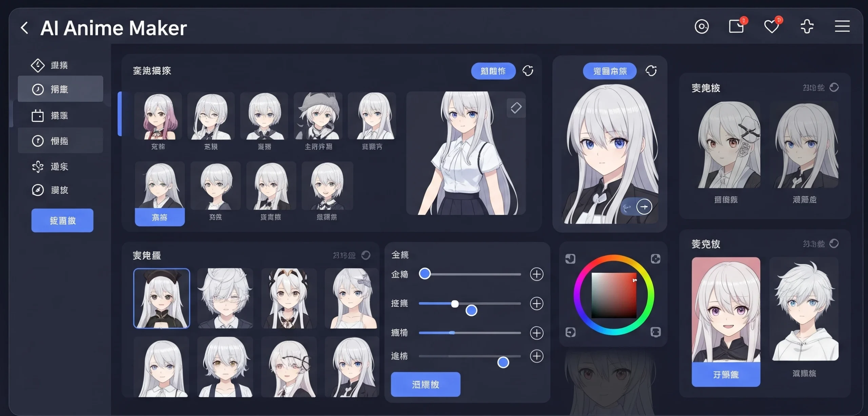Click refresh icon next to top-left blue pill button
868x416 pixels.
tap(528, 71)
